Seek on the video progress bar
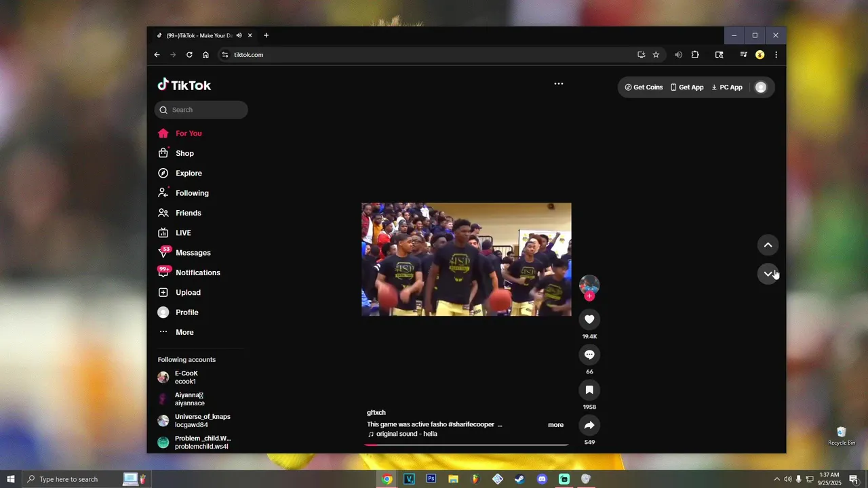Image resolution: width=868 pixels, height=488 pixels. coord(467,445)
